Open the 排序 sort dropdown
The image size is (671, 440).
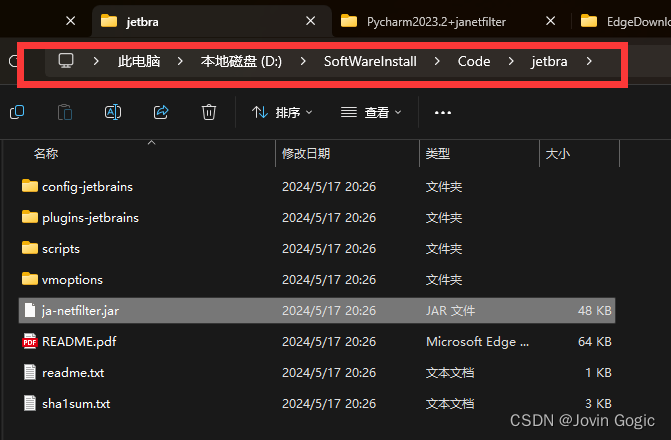282,113
